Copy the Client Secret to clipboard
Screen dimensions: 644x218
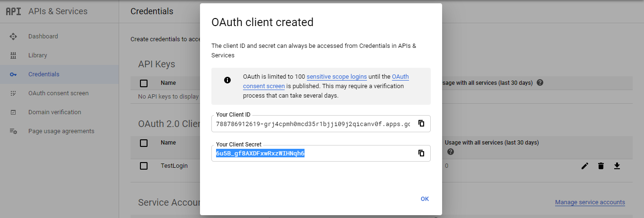(x=421, y=153)
